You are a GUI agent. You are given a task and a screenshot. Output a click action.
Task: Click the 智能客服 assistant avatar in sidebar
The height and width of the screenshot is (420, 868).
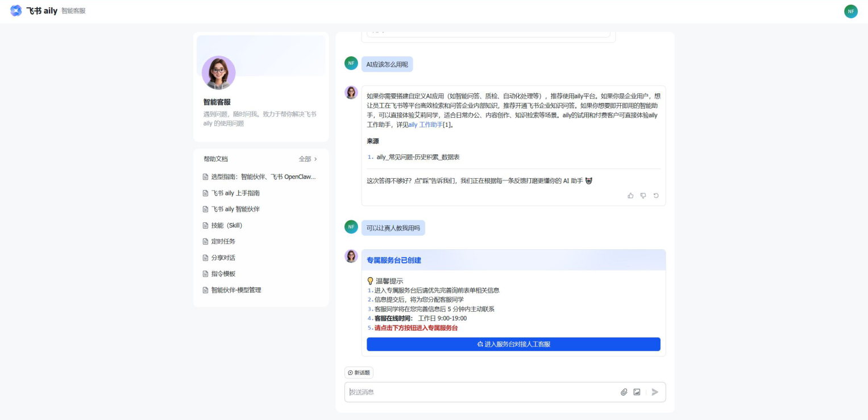218,73
